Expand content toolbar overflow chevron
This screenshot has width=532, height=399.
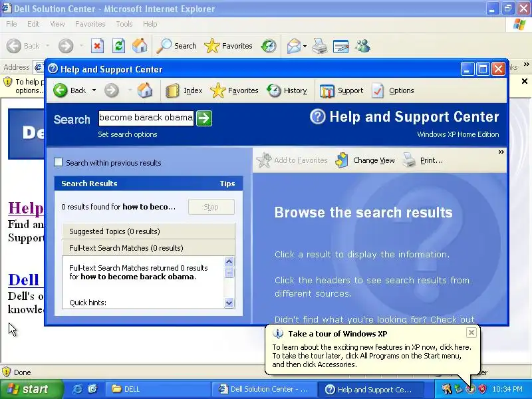(x=501, y=152)
